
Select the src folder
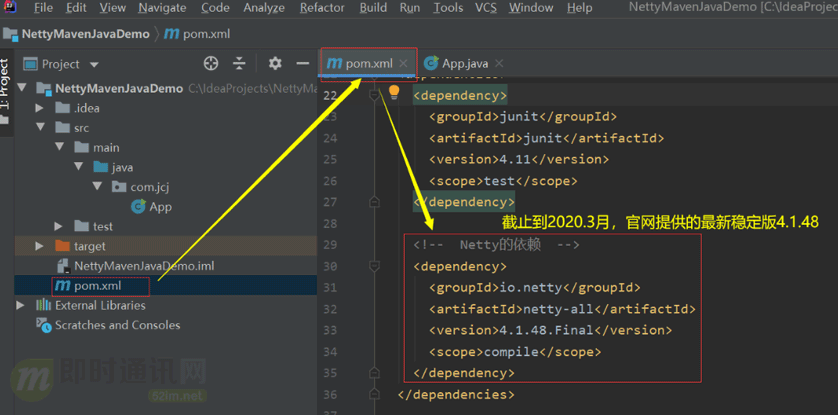click(x=81, y=128)
